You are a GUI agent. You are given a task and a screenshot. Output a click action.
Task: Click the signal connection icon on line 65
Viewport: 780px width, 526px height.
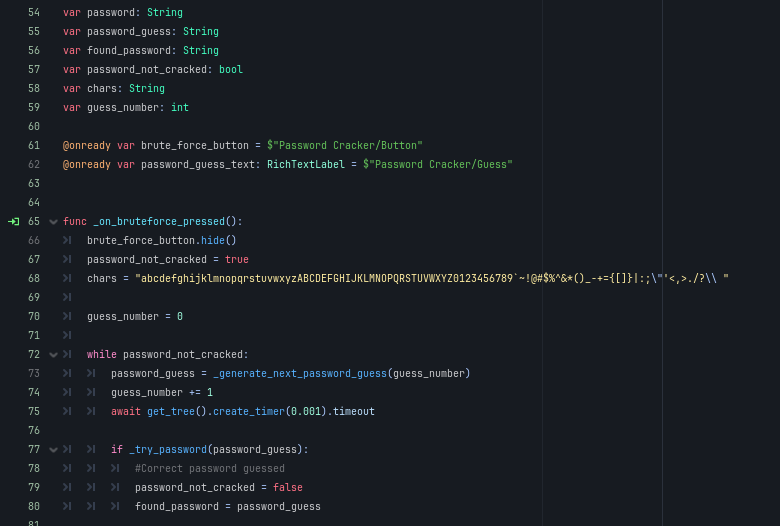point(13,221)
